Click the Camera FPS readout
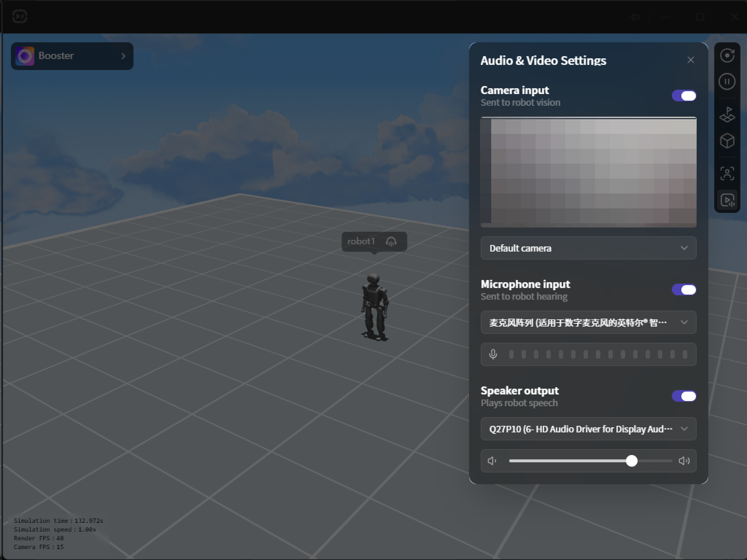Screen dimensions: 747x560 (39, 547)
